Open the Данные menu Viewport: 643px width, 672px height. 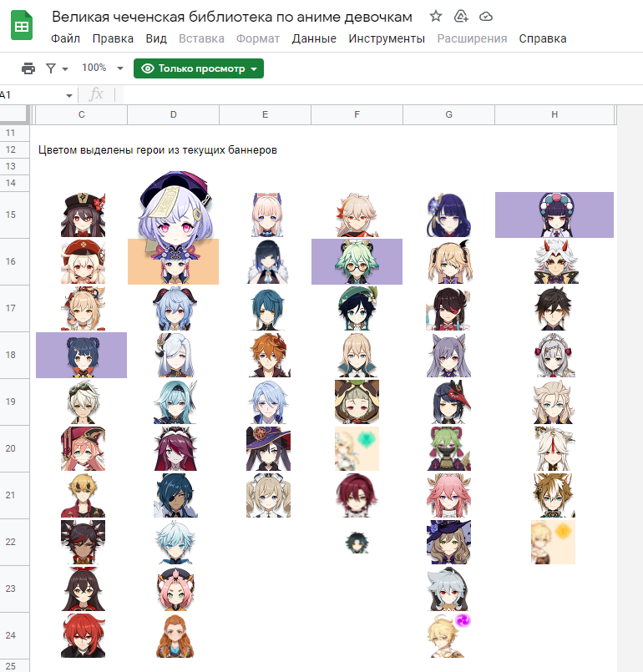(x=314, y=38)
